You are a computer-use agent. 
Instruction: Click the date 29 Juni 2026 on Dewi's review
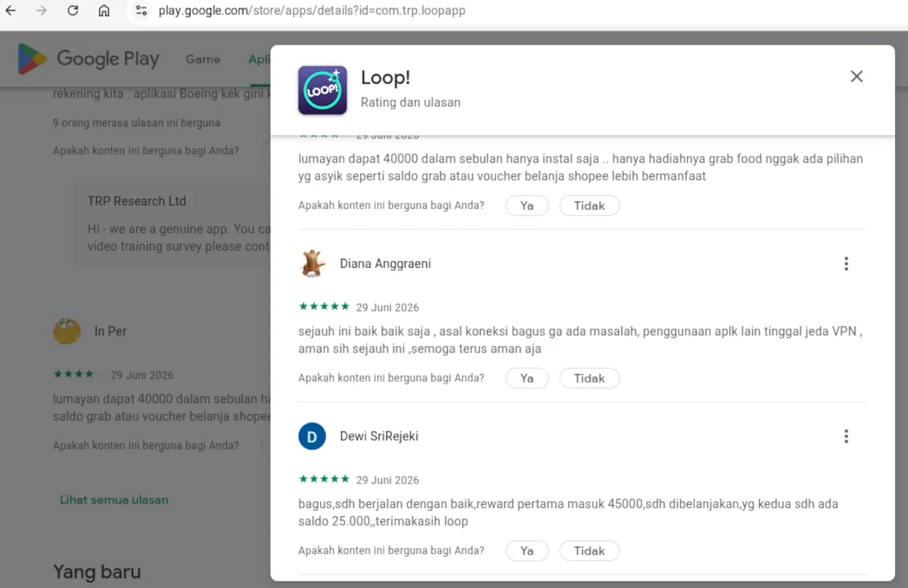(387, 481)
